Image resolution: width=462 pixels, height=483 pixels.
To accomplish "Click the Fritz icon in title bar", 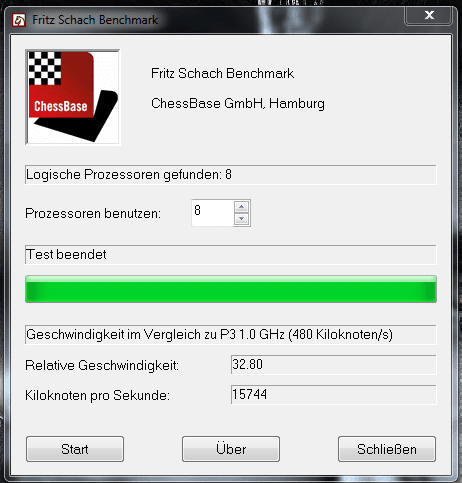I will [19, 20].
